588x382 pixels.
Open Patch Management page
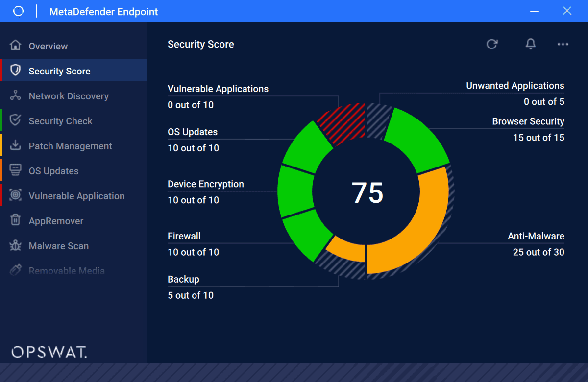point(73,146)
